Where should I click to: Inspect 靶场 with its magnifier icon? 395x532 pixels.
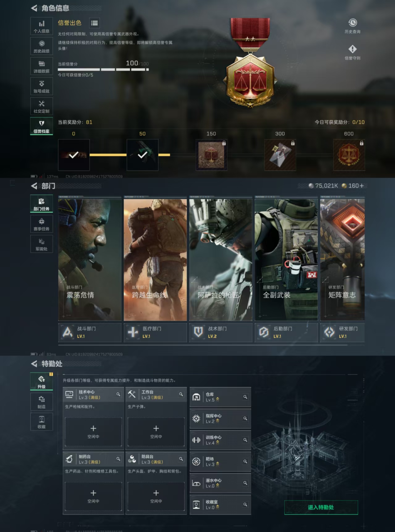(245, 462)
